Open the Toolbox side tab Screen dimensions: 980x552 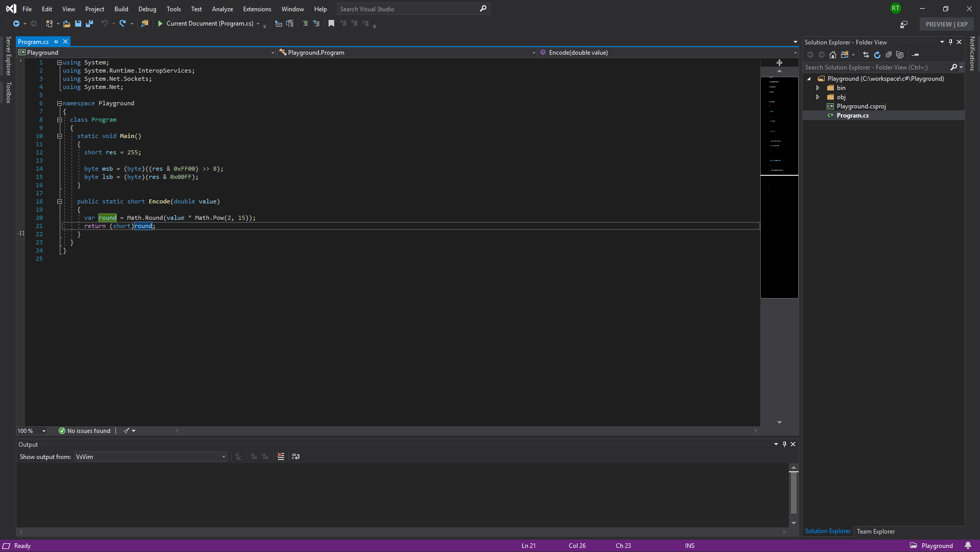(x=8, y=93)
